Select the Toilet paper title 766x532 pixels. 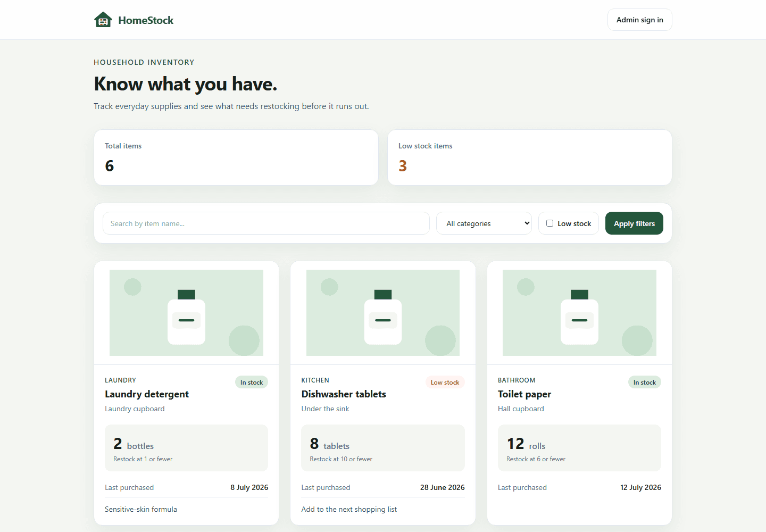(x=524, y=394)
